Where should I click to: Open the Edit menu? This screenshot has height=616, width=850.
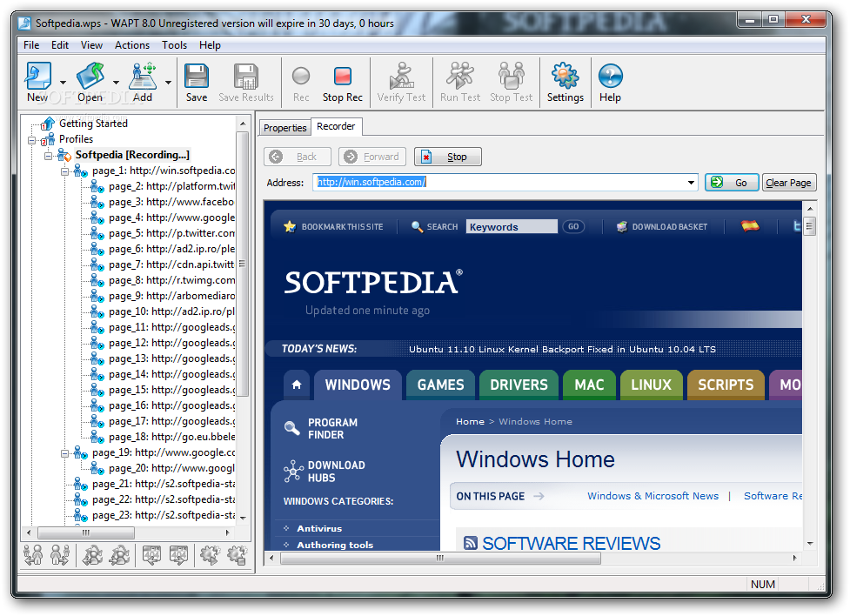(x=60, y=45)
